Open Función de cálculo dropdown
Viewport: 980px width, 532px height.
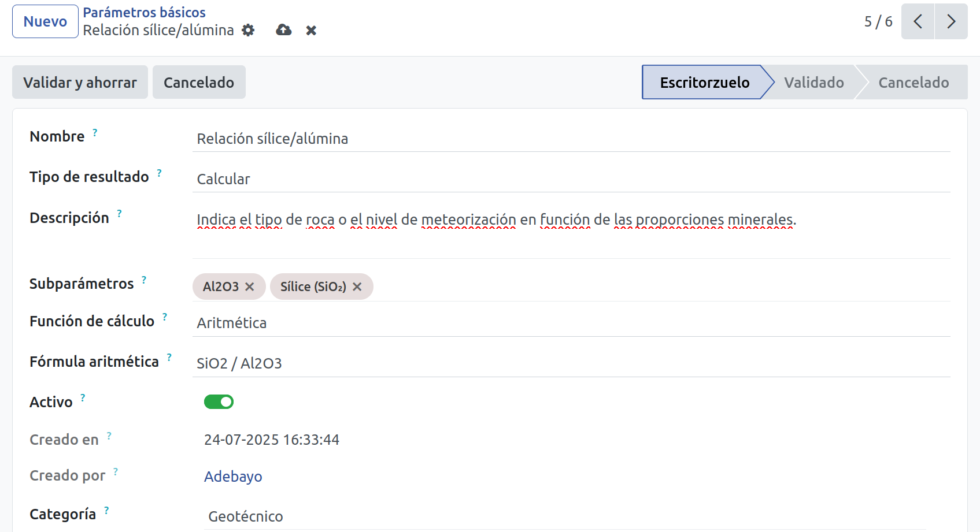pyautogui.click(x=571, y=323)
